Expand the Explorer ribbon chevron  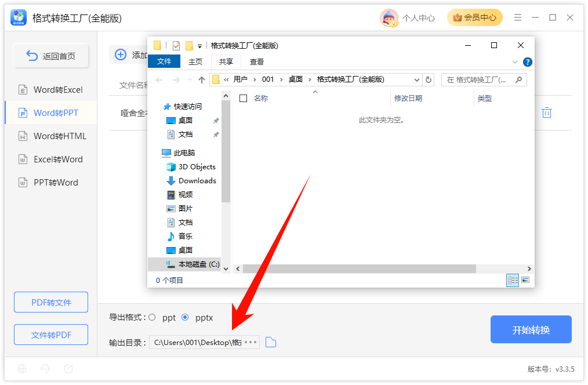515,62
